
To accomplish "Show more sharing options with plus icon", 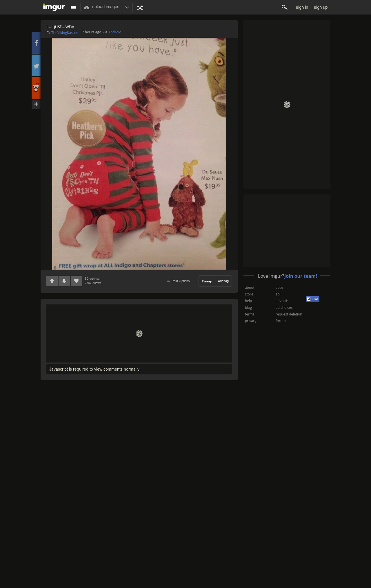I will (x=36, y=104).
